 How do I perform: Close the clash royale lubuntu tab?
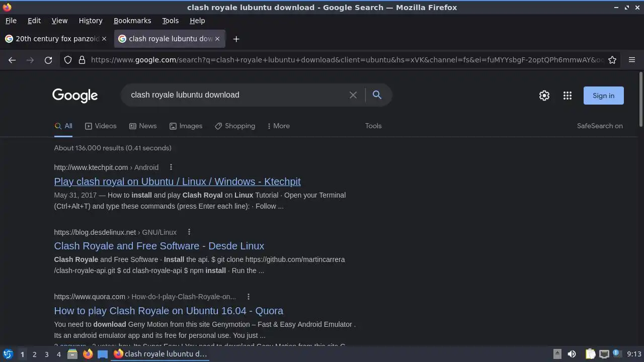217,39
